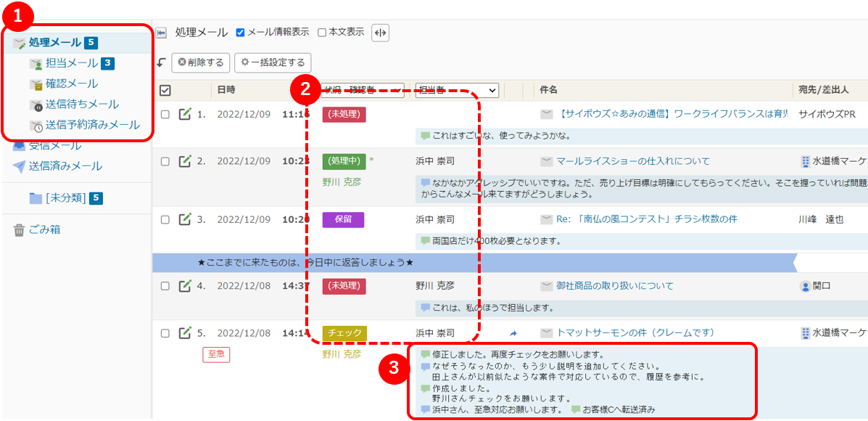Open the ごみ箱 trash folder

pyautogui.click(x=44, y=229)
